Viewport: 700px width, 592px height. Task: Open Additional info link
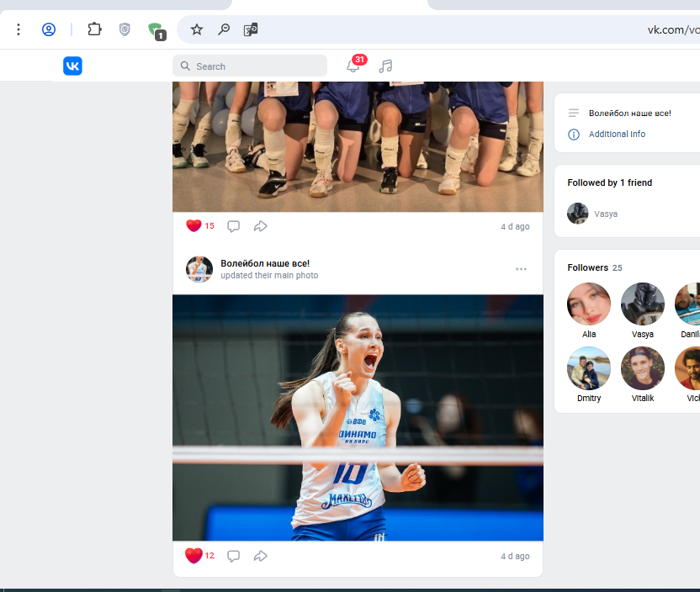click(x=617, y=134)
